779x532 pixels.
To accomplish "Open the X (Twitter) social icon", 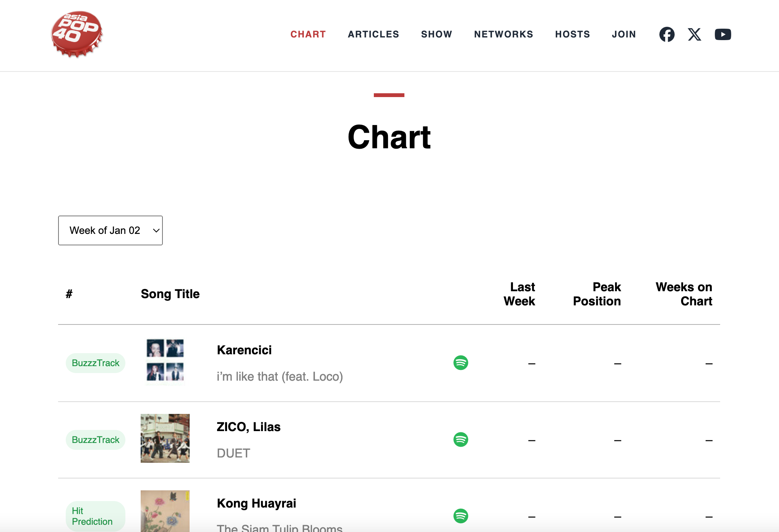I will (695, 34).
